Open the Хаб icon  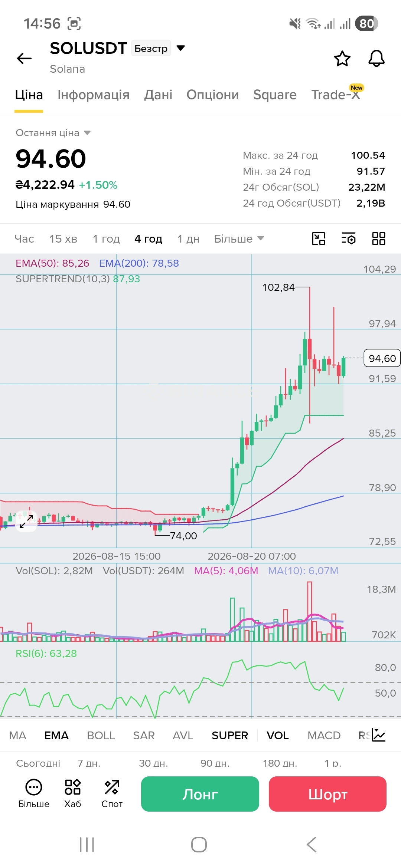point(73,793)
